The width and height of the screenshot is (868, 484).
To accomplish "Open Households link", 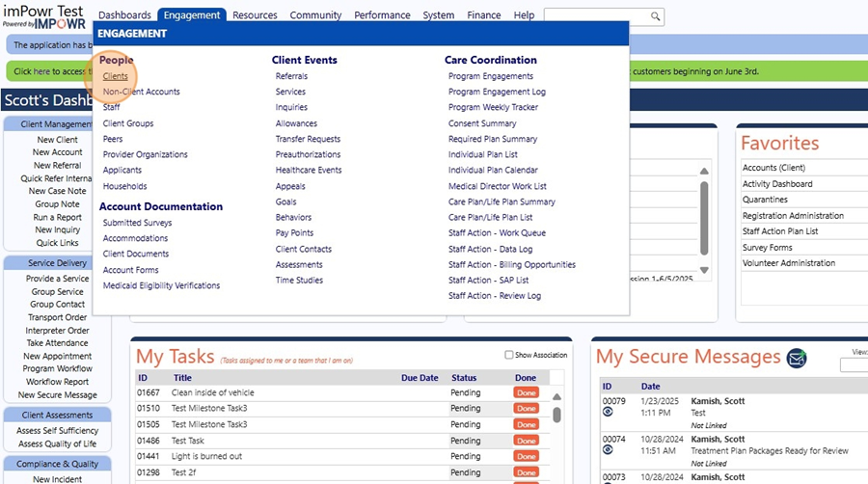I will click(124, 186).
